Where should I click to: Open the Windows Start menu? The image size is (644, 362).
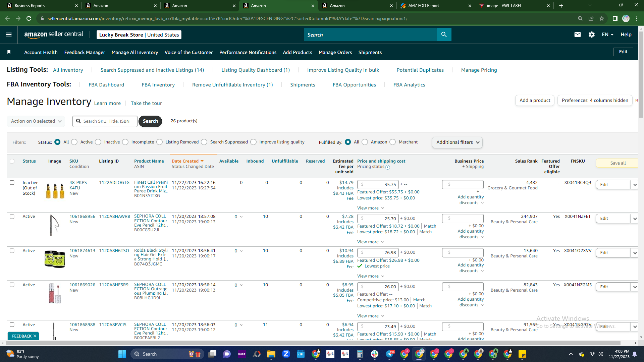pos(122,354)
